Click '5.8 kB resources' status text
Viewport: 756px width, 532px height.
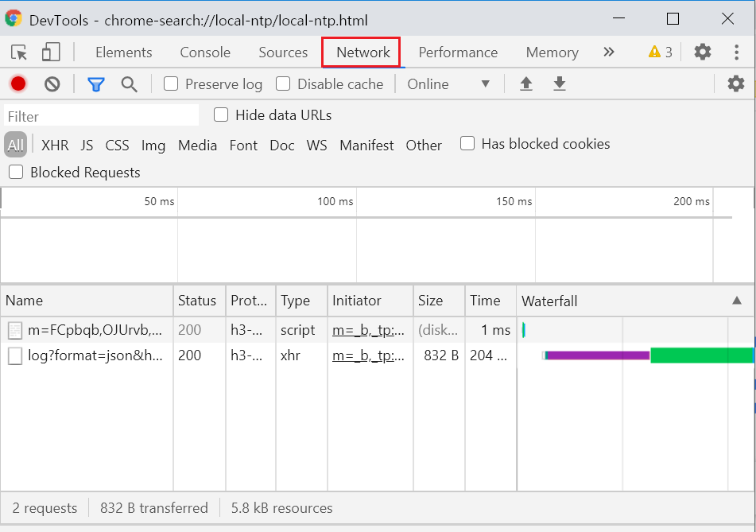coord(281,508)
